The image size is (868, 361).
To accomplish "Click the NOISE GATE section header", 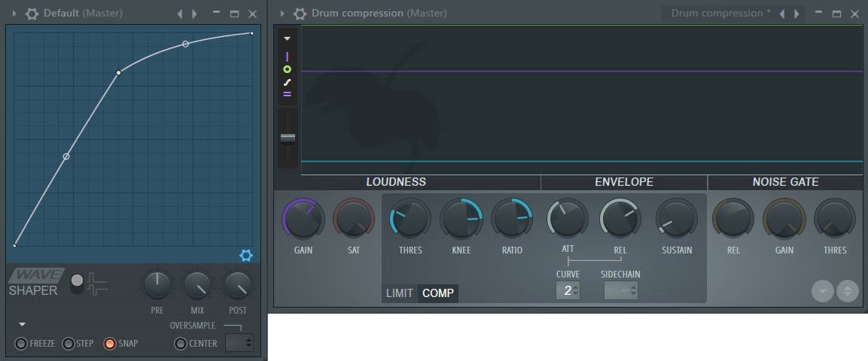I will (785, 182).
